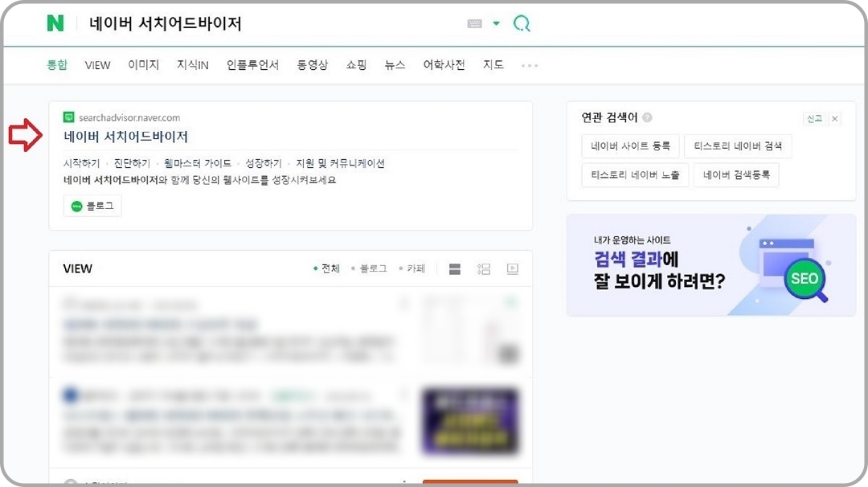Dismiss related searches with the X

(834, 117)
